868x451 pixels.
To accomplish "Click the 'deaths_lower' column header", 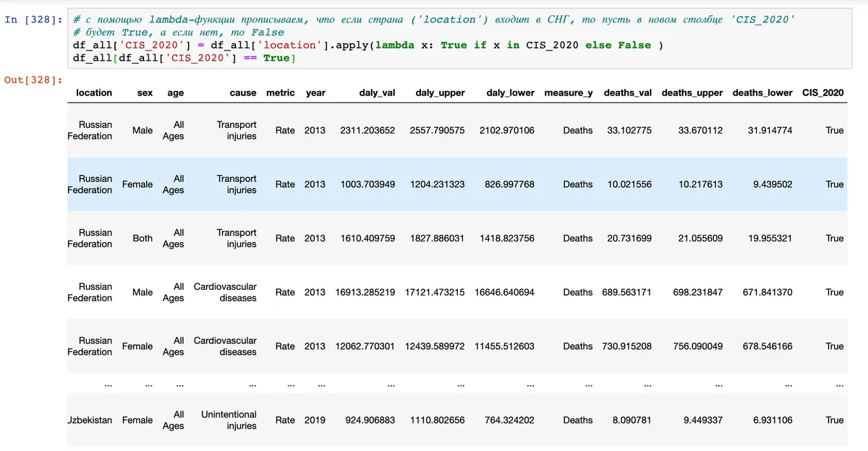I will [x=762, y=93].
